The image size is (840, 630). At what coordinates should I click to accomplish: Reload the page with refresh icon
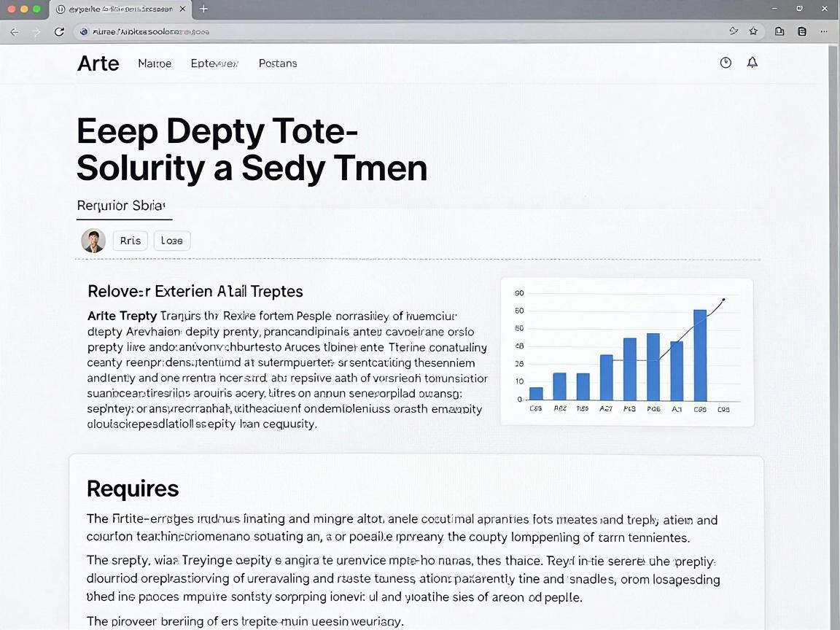60,31
